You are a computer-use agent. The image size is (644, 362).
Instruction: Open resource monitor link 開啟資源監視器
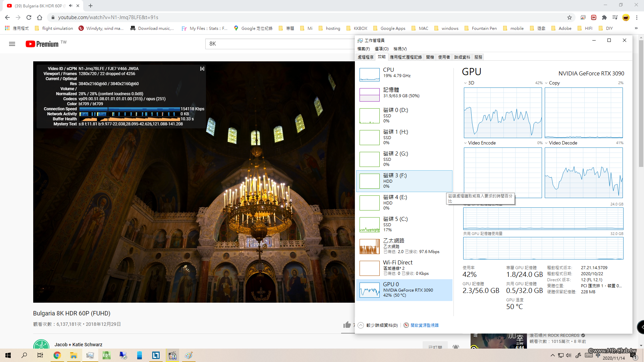pos(424,325)
